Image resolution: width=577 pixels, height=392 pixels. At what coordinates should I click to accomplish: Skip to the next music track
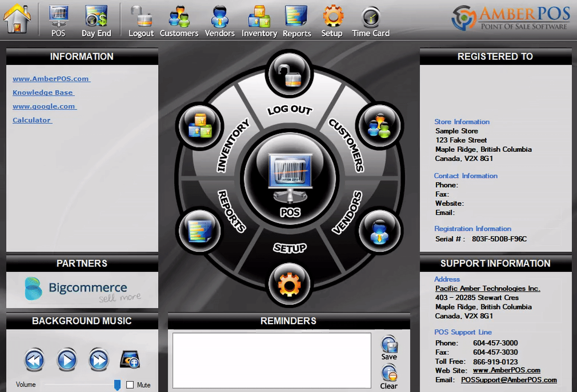99,360
